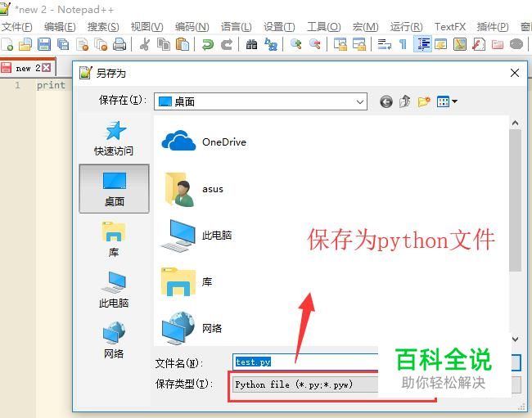
Task: Open the 宏(M) menu
Action: [x=365, y=27]
